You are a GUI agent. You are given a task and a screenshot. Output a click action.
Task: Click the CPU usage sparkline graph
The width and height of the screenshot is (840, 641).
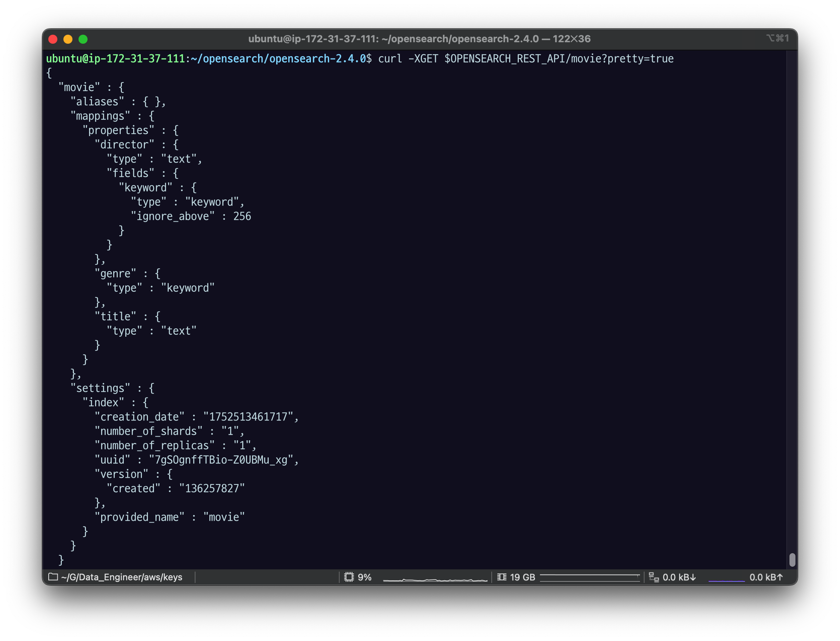435,579
